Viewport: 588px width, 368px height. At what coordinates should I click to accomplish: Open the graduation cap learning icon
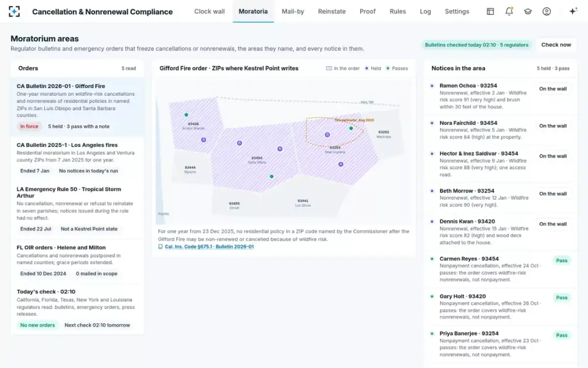coord(528,11)
